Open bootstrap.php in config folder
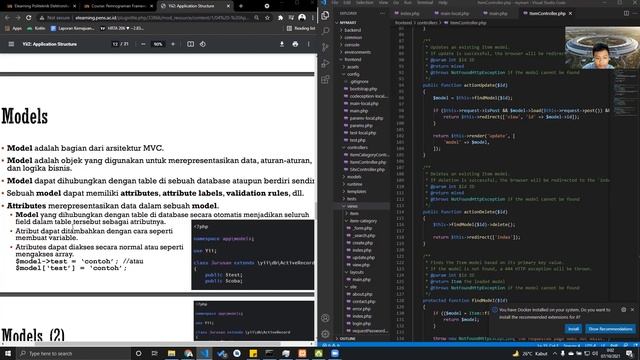 point(362,89)
